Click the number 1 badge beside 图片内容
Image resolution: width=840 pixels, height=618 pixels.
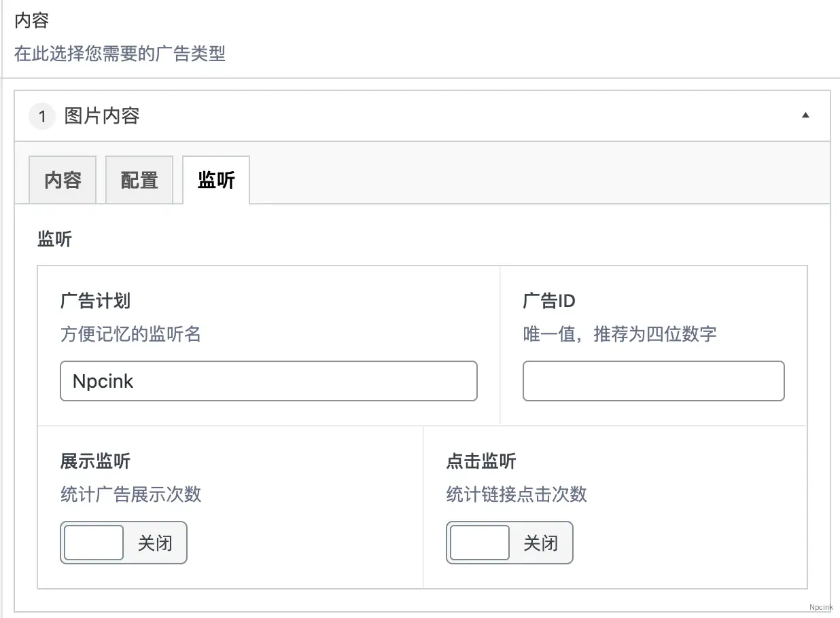(42, 117)
